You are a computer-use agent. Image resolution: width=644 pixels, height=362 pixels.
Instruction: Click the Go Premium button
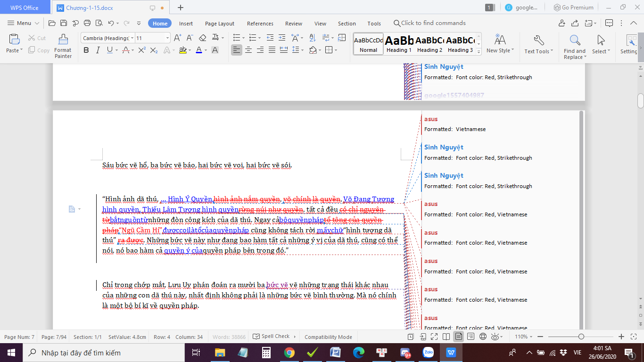(574, 8)
